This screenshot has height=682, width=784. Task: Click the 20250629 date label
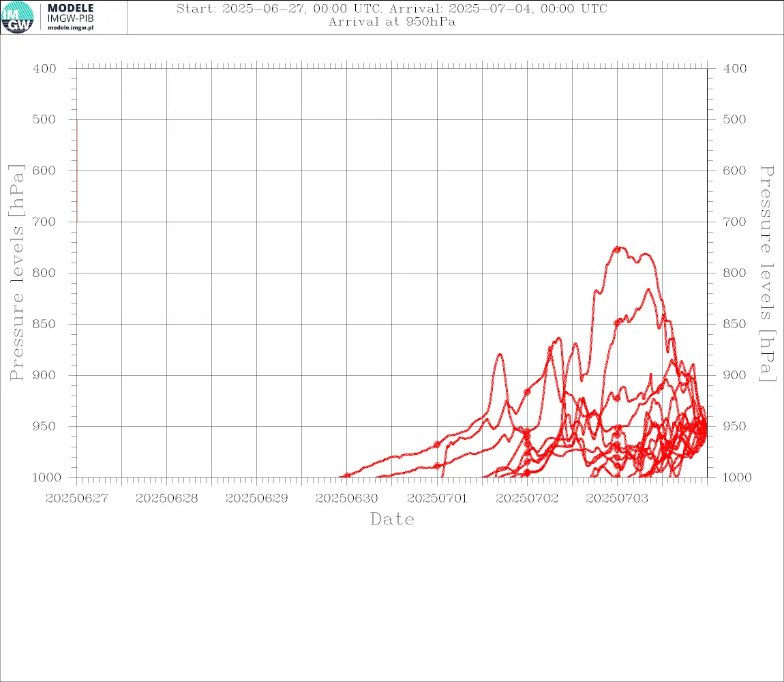pyautogui.click(x=257, y=499)
